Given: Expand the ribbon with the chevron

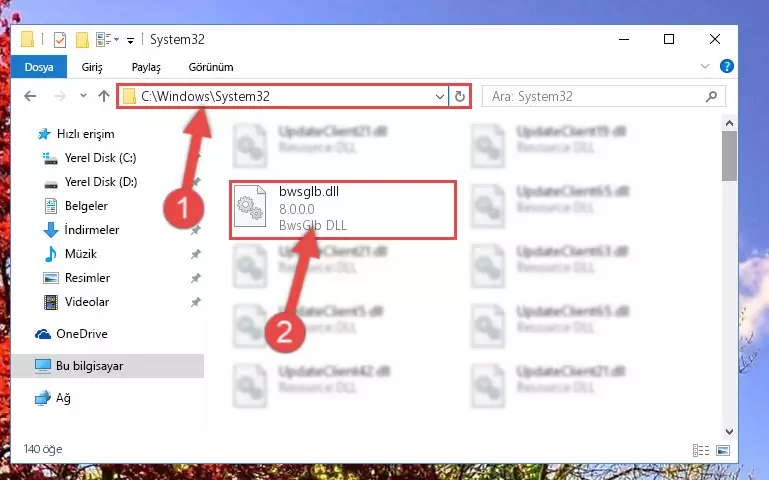Looking at the screenshot, I should [x=705, y=66].
